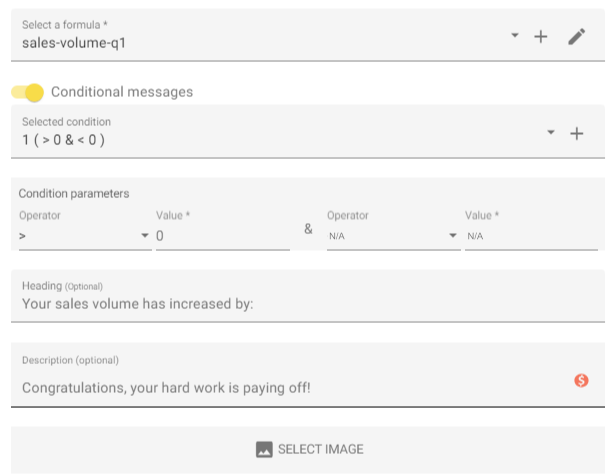
Task: Click the ampersand between condition operators
Action: point(308,229)
